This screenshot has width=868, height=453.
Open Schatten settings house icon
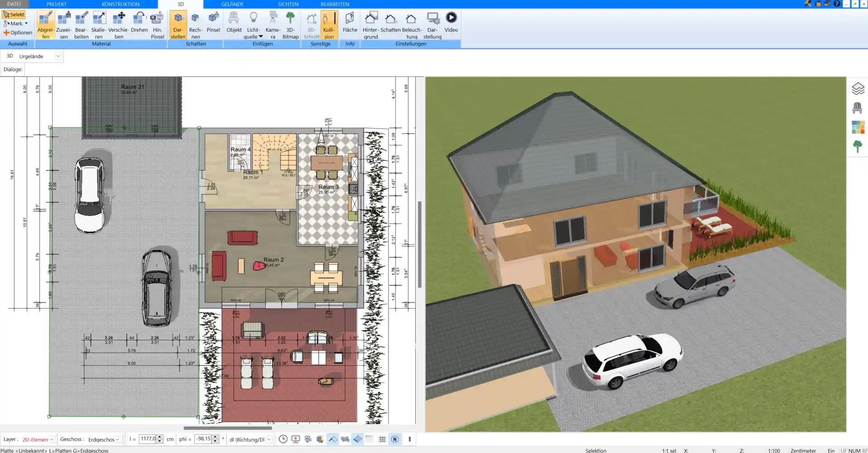[390, 22]
